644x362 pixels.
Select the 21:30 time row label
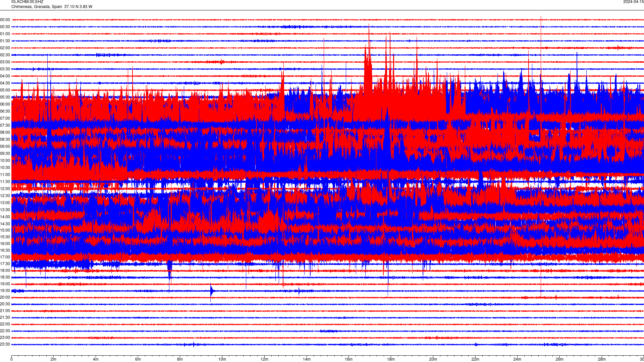(5, 317)
